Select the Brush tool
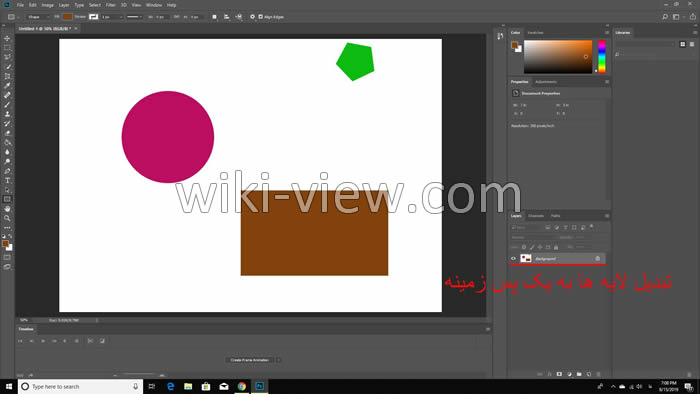The width and height of the screenshot is (700, 394). pyautogui.click(x=7, y=105)
